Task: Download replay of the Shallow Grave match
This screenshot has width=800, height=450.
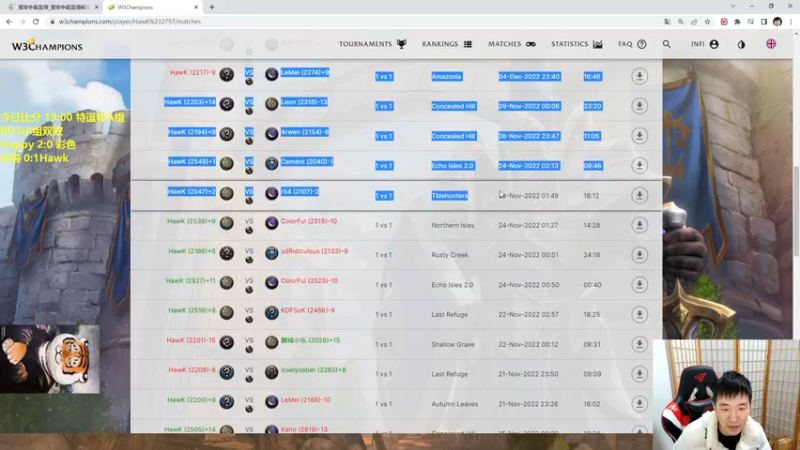Action: [639, 344]
